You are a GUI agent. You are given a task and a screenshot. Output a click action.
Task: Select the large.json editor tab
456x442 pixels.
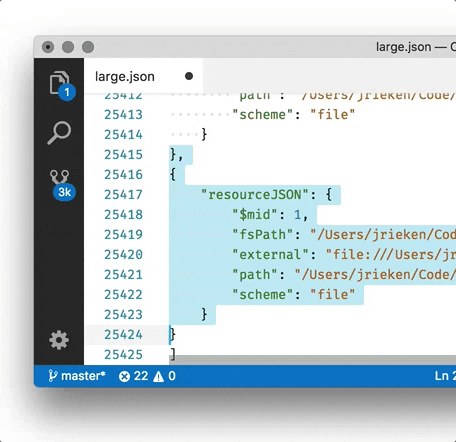pyautogui.click(x=143, y=76)
